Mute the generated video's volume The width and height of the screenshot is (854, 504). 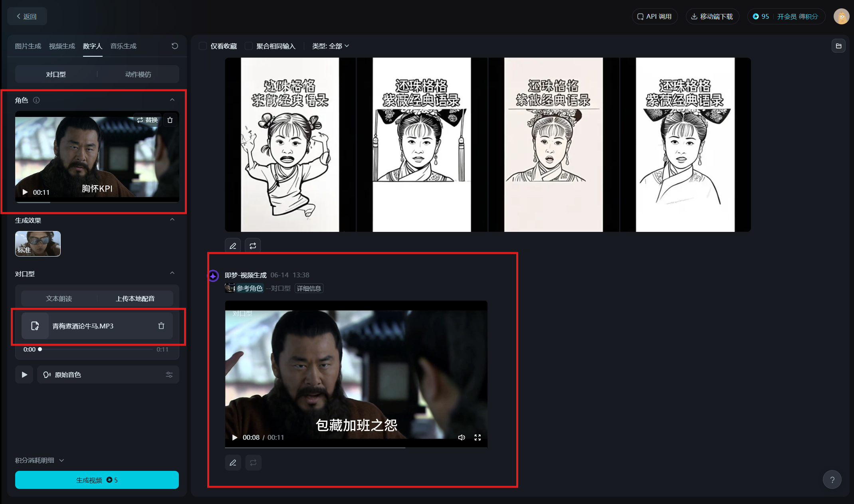(462, 437)
